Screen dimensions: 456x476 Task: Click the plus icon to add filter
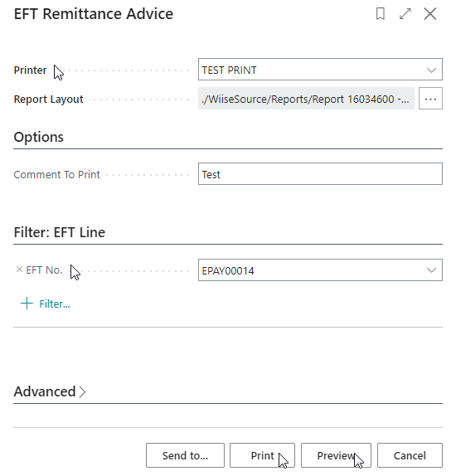pyautogui.click(x=27, y=304)
